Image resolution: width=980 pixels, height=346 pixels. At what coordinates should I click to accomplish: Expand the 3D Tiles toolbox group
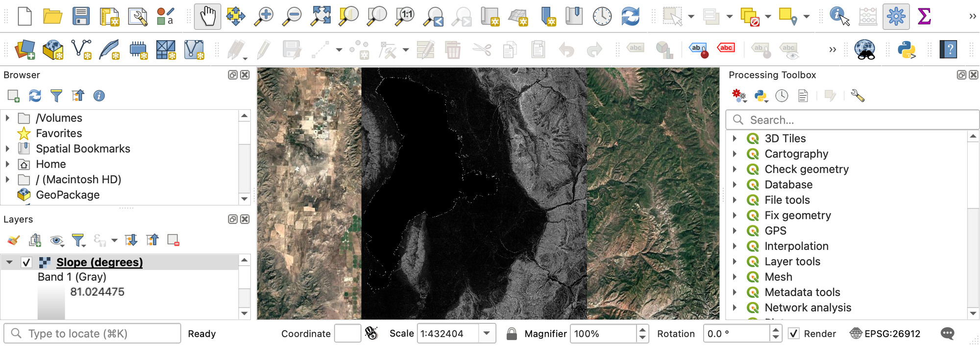(x=735, y=139)
